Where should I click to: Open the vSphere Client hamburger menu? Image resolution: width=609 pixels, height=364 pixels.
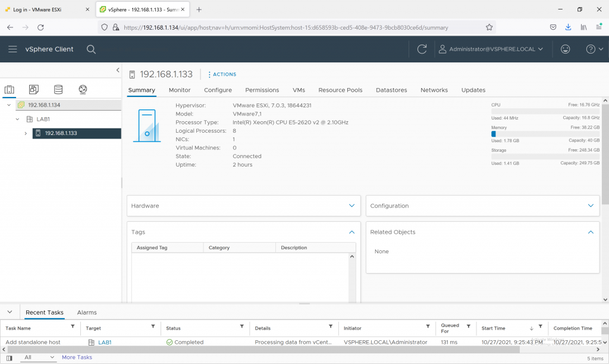tap(12, 49)
